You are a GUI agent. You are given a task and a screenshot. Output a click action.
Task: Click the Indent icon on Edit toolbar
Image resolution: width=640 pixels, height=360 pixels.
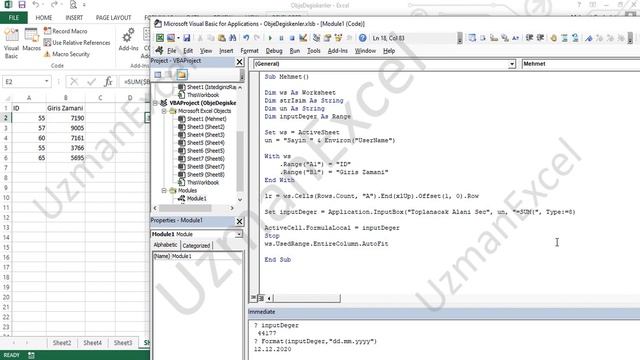(529, 38)
